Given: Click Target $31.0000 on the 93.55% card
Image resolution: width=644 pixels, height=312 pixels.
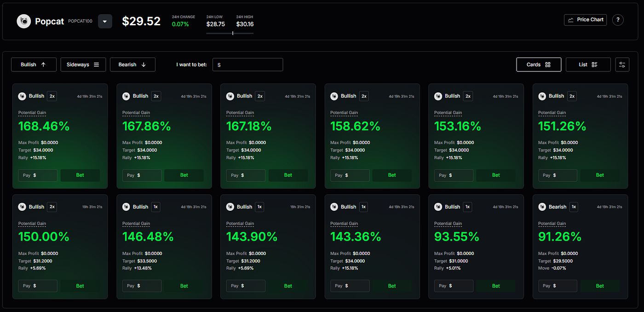Looking at the screenshot, I should point(452,261).
